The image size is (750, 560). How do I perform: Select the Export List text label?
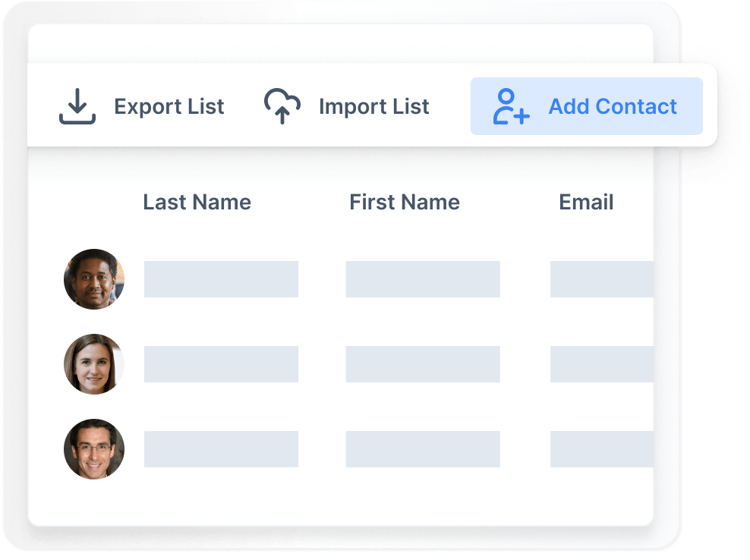pyautogui.click(x=169, y=106)
